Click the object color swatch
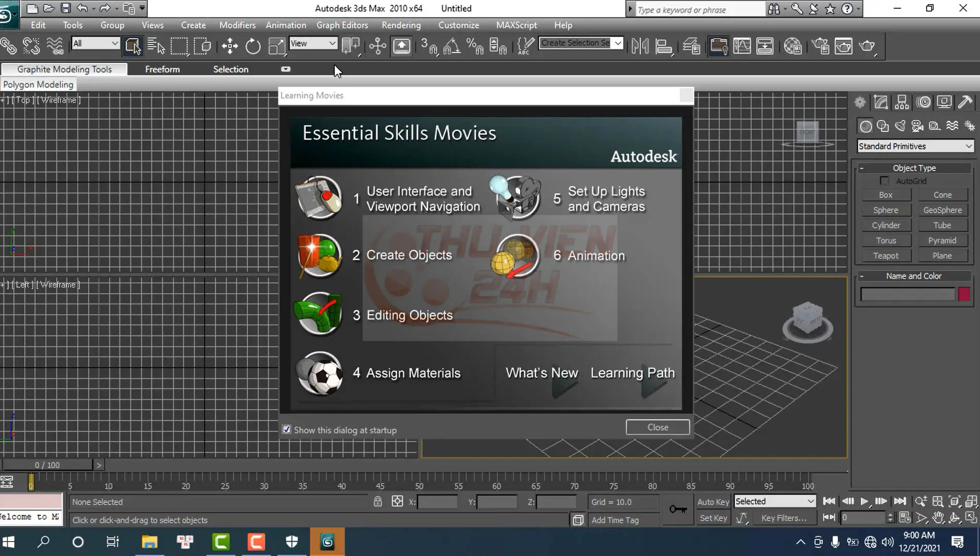Image resolution: width=980 pixels, height=556 pixels. [x=964, y=294]
